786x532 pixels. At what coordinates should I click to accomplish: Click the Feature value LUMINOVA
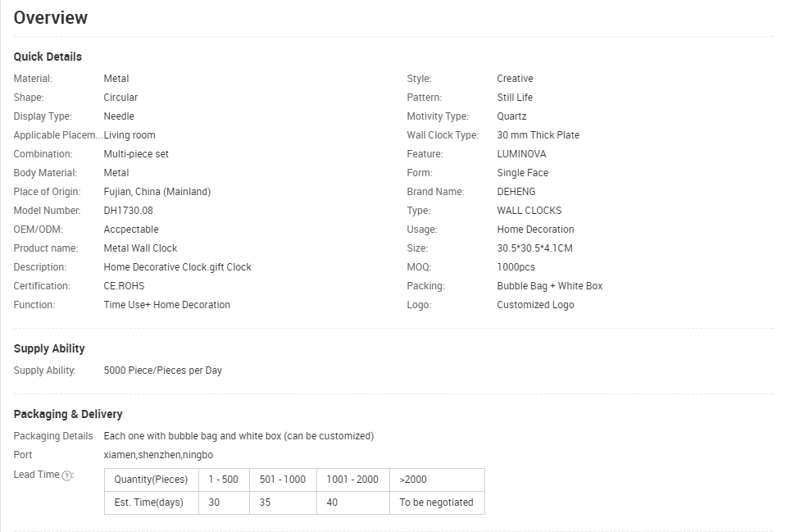click(x=522, y=154)
